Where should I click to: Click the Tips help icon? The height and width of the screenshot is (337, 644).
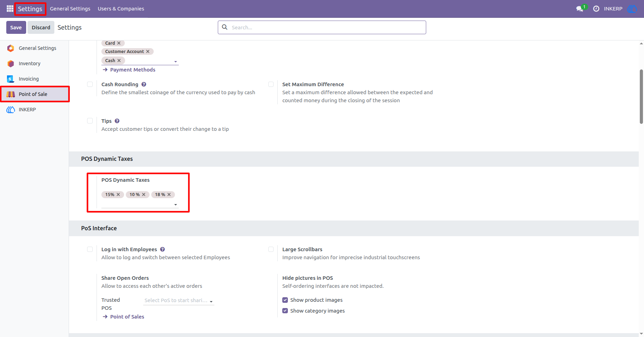click(x=117, y=121)
